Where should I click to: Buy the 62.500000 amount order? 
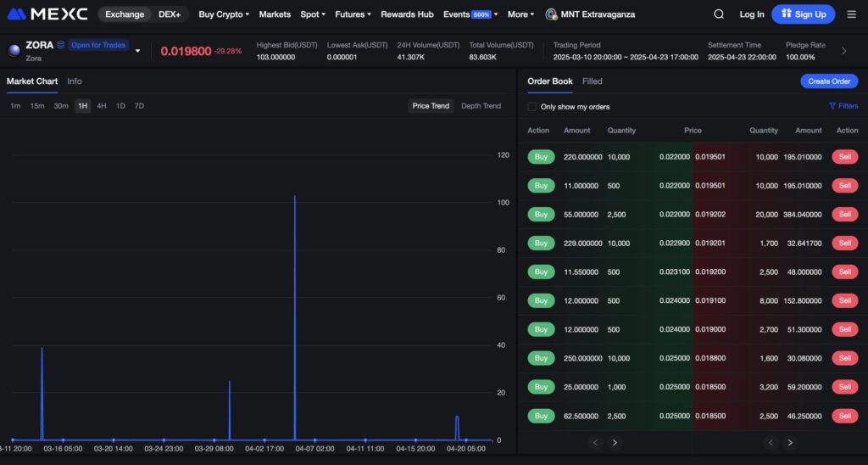coord(541,416)
